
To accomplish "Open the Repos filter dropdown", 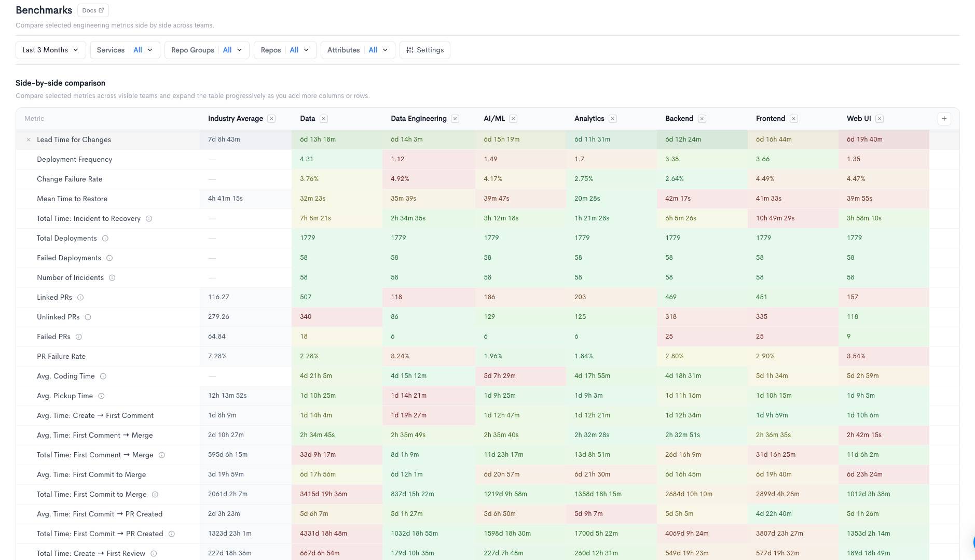I will pyautogui.click(x=285, y=50).
